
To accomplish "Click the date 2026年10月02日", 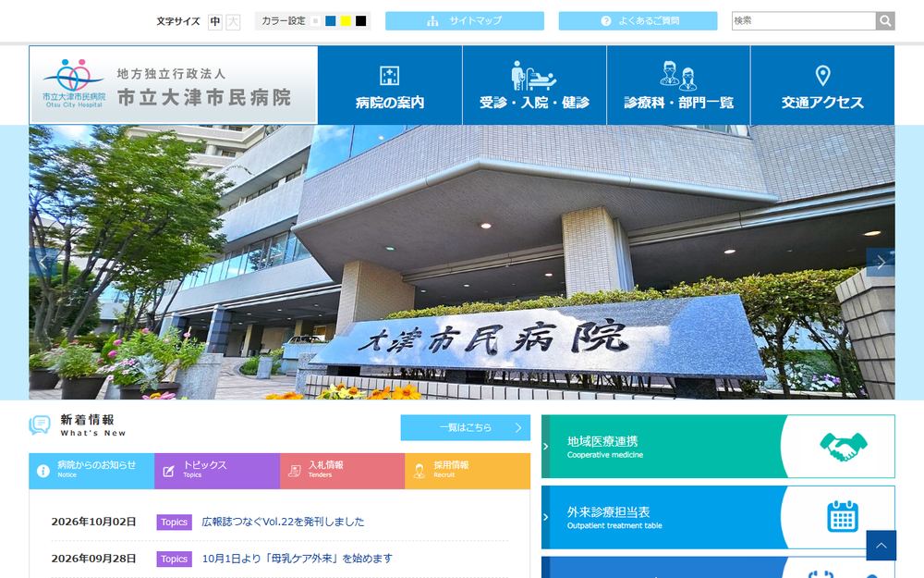I will click(93, 522).
